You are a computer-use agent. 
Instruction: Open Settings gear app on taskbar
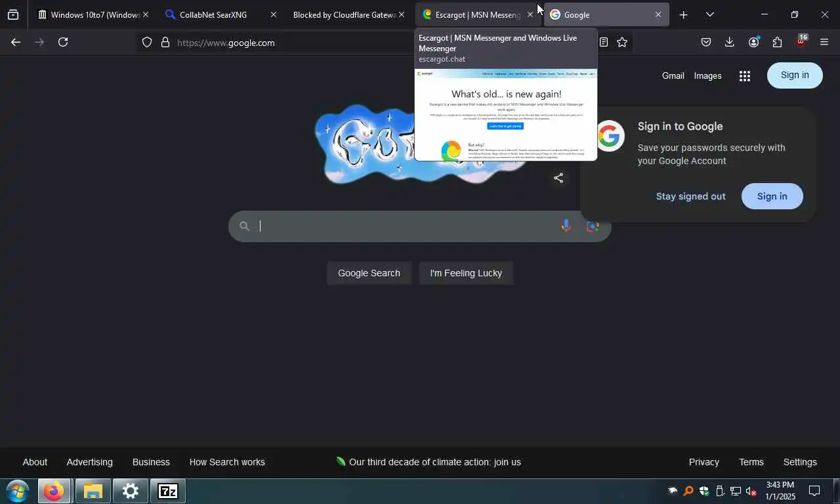131,491
